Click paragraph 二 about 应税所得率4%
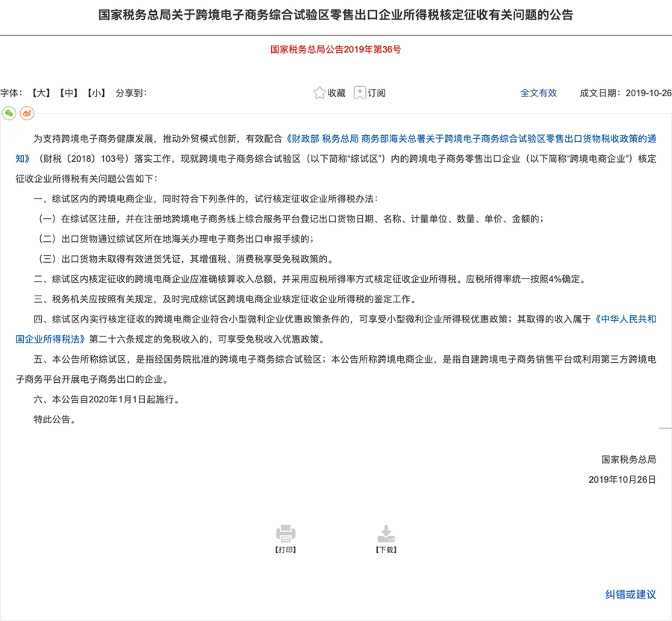Image resolution: width=672 pixels, height=621 pixels. point(310,279)
